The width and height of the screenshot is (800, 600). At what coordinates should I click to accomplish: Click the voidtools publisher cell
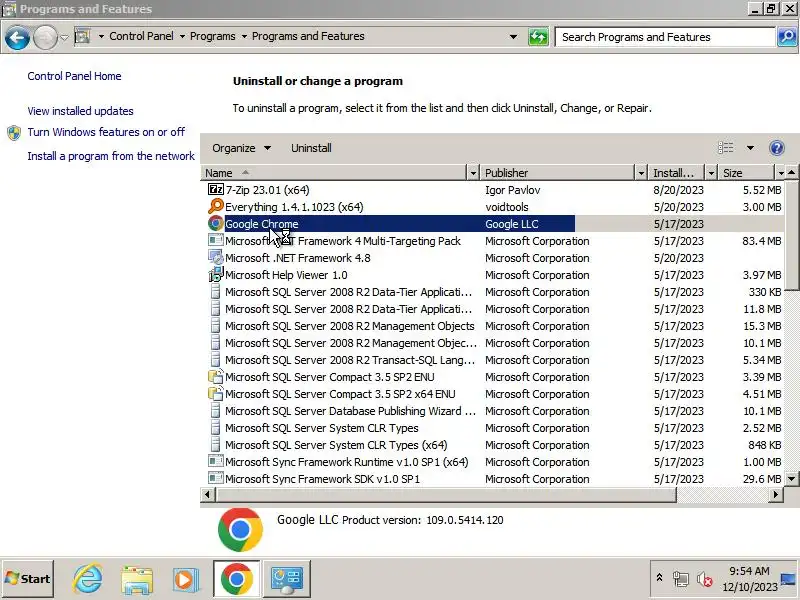point(507,207)
